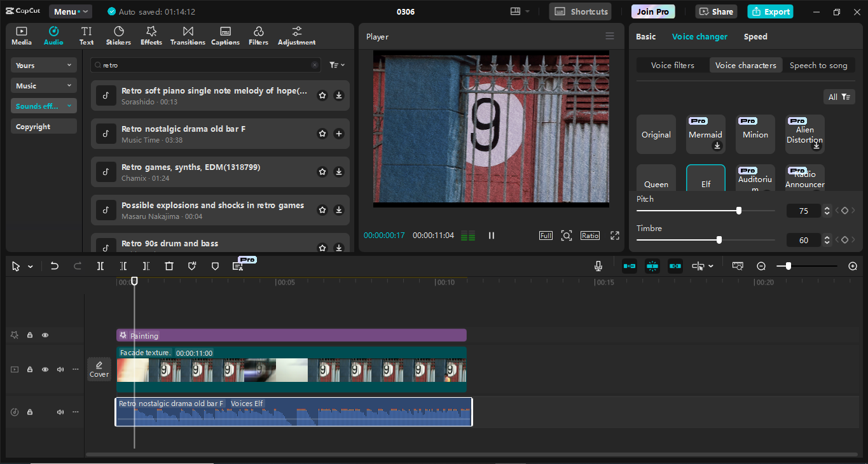Select the Minion voice character
The height and width of the screenshot is (464, 868).
point(755,134)
